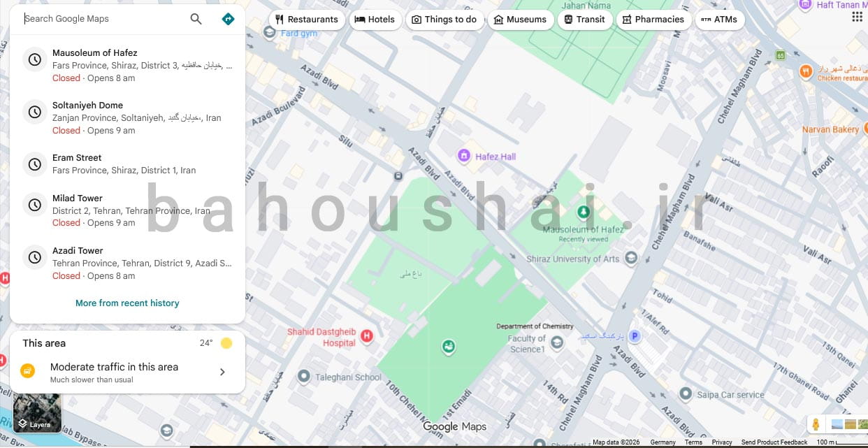
Task: Expand the moderate traffic details chevron
Action: [x=222, y=372]
